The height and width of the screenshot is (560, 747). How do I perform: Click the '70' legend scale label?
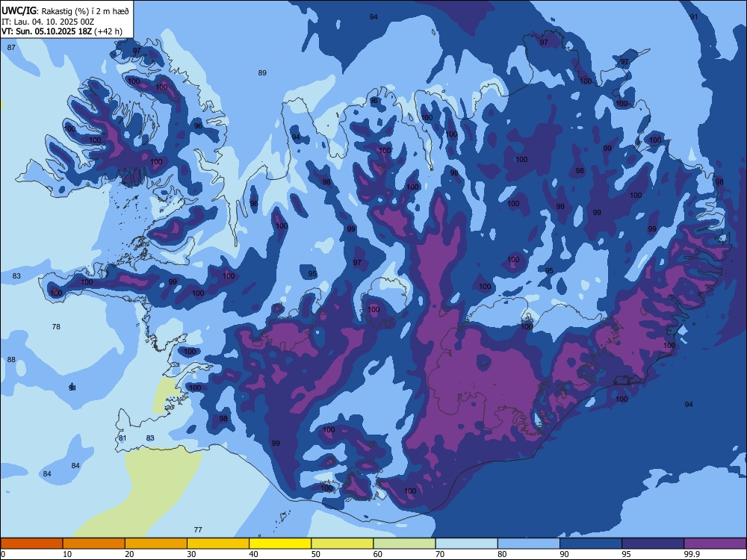pos(440,554)
